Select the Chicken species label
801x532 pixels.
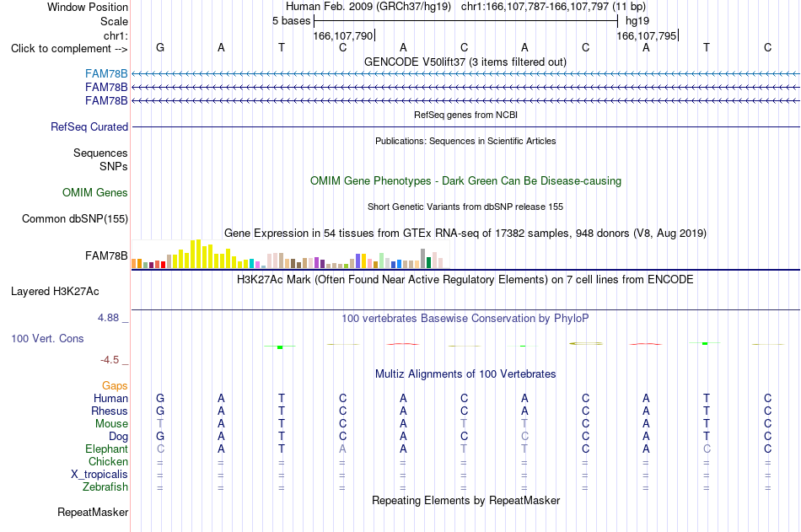[x=108, y=461]
